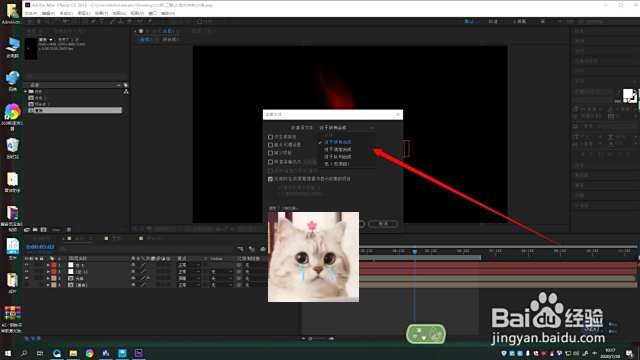Open the 文件 File menu

click(31, 13)
